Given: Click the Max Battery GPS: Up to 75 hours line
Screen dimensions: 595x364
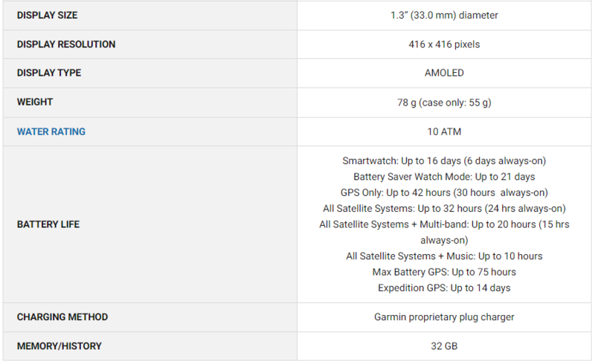Looking at the screenshot, I should coord(444,272).
